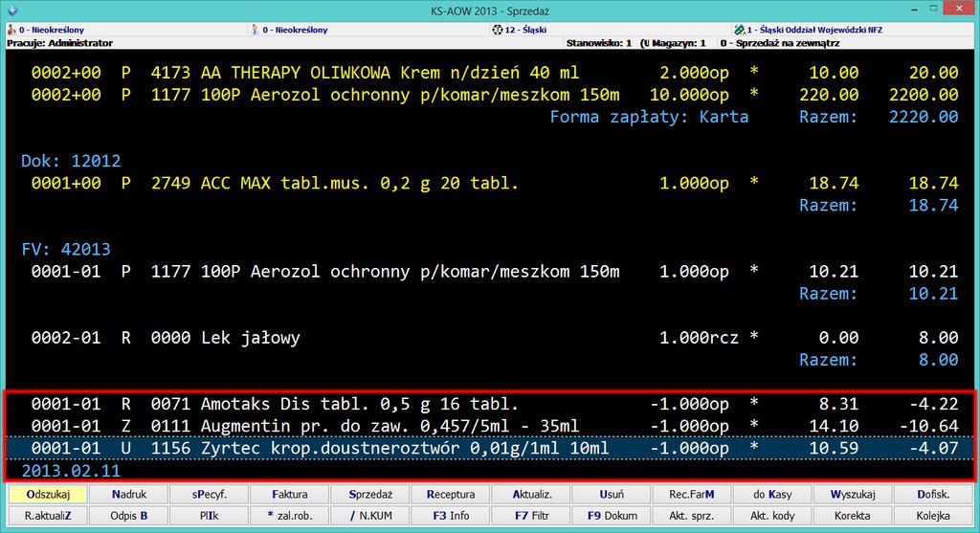The width and height of the screenshot is (980, 533).
Task: Open F9 Dokum
Action: (x=612, y=516)
